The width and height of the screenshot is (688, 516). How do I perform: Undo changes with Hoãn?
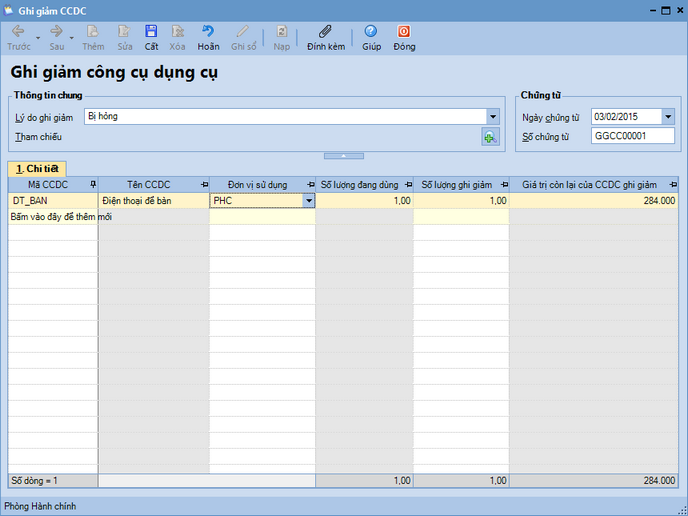(208, 38)
